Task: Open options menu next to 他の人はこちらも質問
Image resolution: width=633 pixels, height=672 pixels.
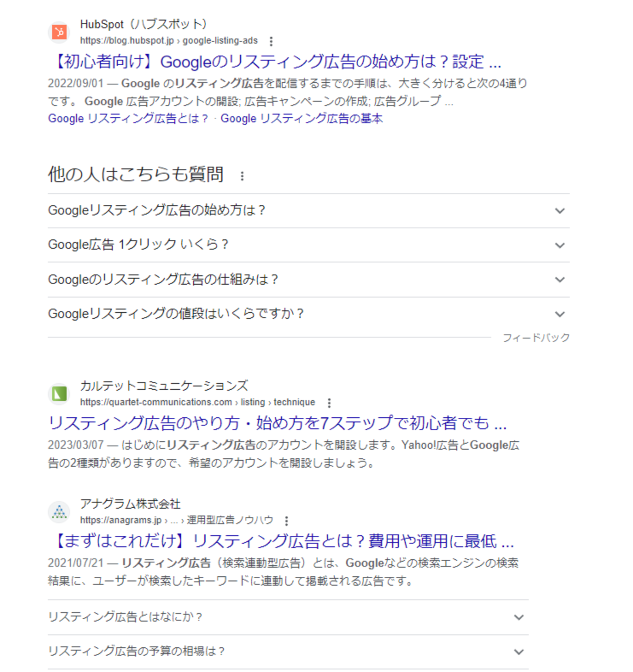Action: pos(242,176)
